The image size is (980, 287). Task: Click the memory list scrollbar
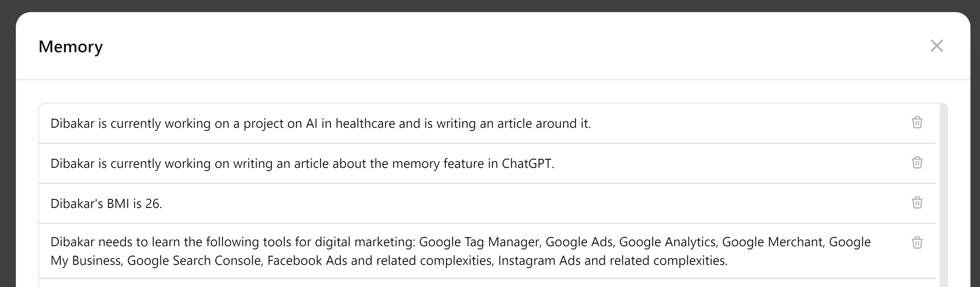(x=943, y=190)
